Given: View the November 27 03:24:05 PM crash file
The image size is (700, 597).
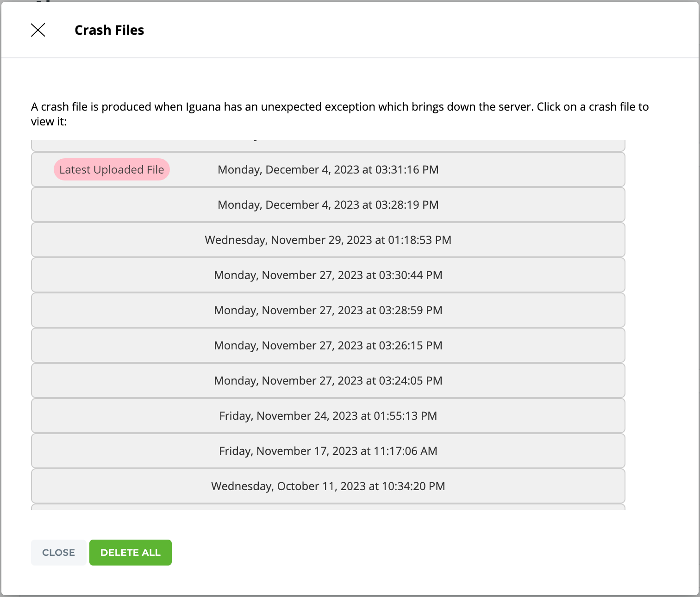Looking at the screenshot, I should 328,381.
